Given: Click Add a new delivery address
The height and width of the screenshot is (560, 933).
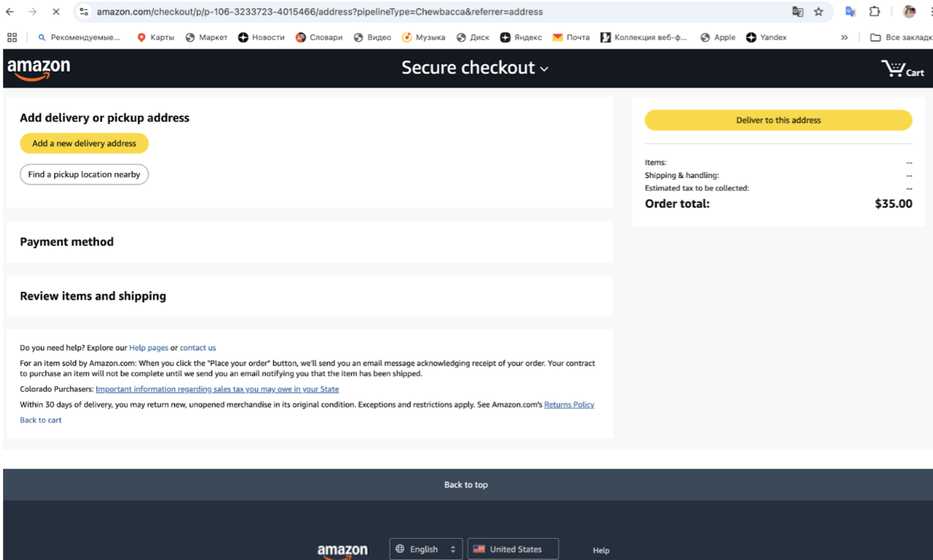Looking at the screenshot, I should tap(84, 143).
